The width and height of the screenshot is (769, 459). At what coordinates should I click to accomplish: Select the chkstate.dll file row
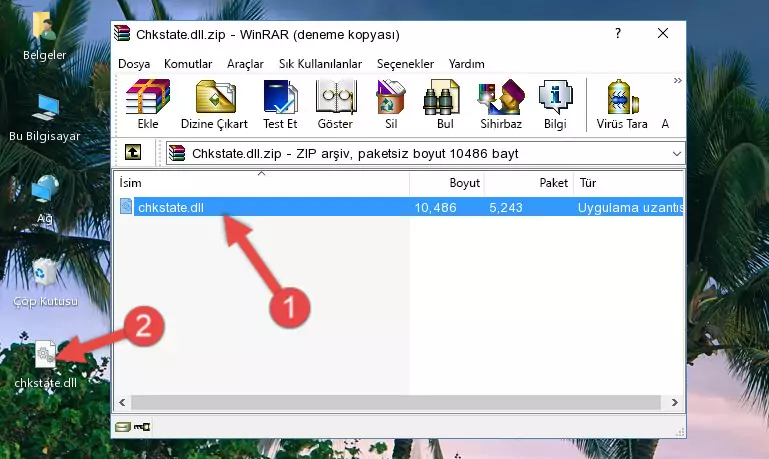pos(399,207)
